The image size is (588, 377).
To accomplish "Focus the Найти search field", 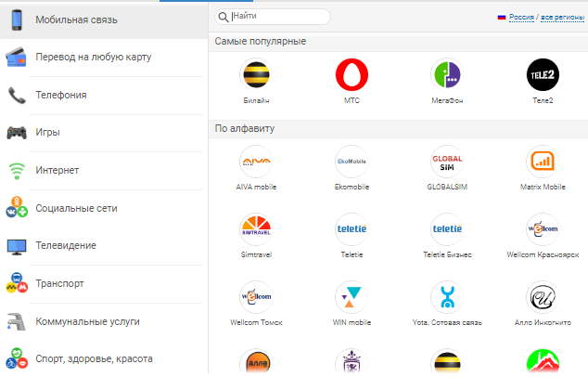I will 273,17.
